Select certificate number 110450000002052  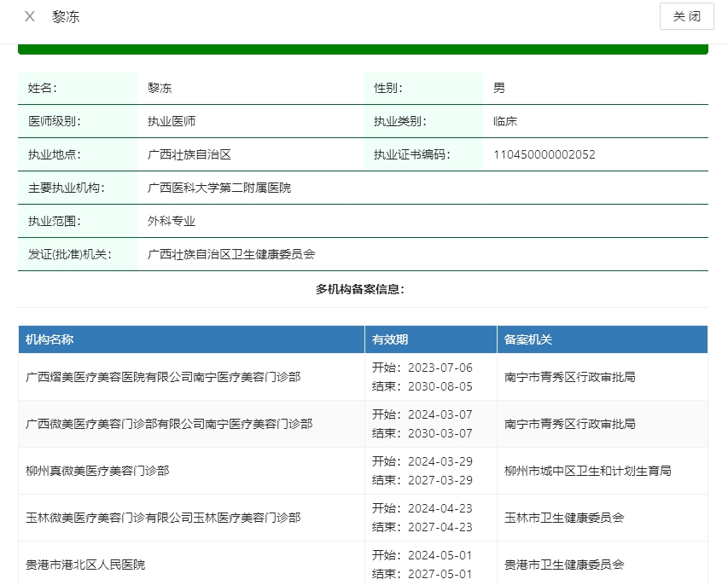(544, 154)
